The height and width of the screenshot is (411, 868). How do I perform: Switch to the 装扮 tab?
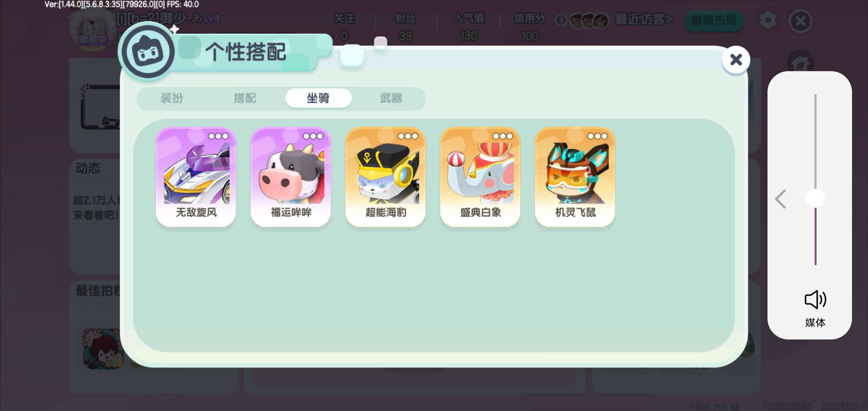coord(172,98)
